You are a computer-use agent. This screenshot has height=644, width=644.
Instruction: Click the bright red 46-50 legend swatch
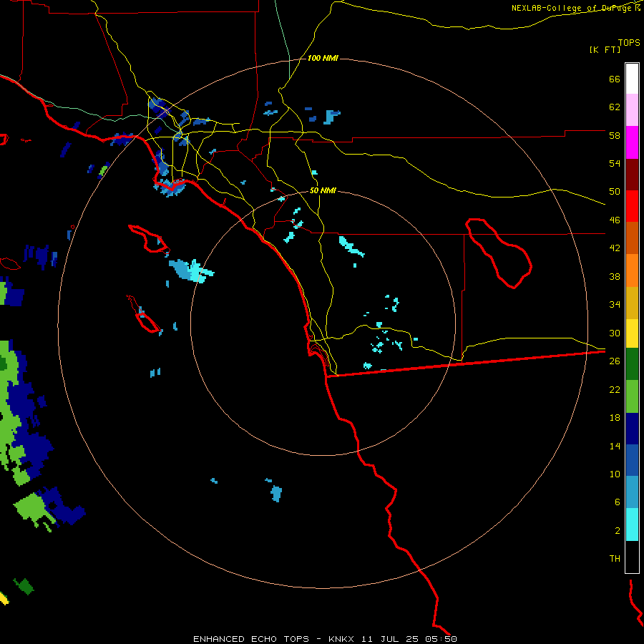click(632, 206)
